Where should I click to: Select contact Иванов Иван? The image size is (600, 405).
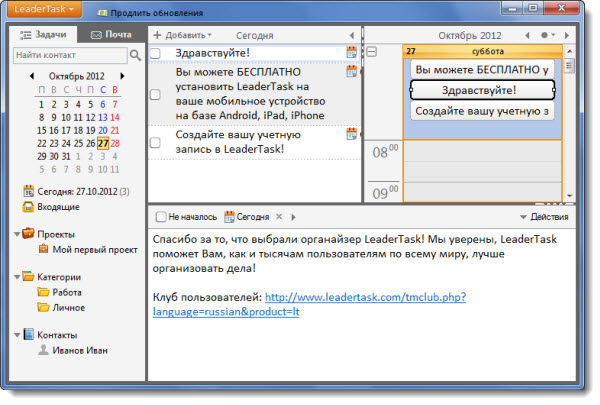coord(43,351)
